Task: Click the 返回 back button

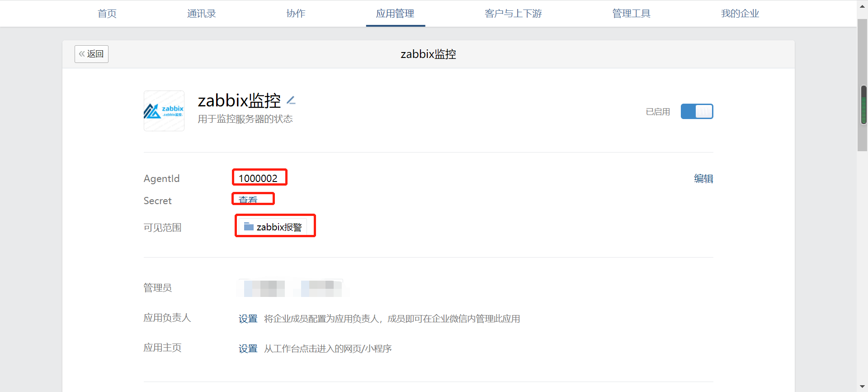Action: [x=91, y=54]
